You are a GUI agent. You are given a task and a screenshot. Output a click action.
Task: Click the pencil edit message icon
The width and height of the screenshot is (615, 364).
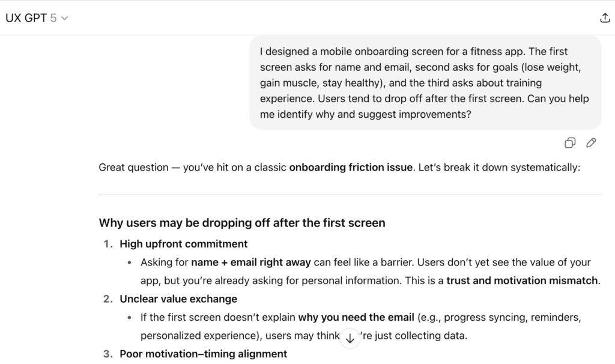[x=591, y=143]
